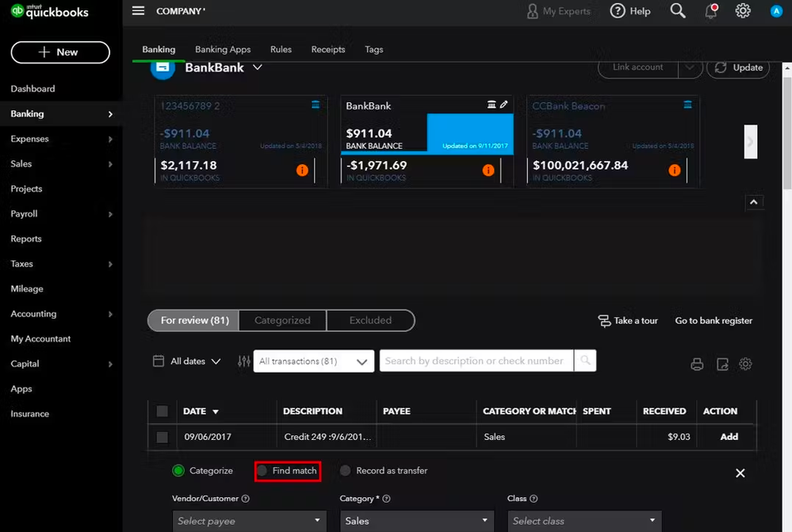792x532 pixels.
Task: Expand the BankBank account dropdown chevron
Action: pyautogui.click(x=257, y=67)
